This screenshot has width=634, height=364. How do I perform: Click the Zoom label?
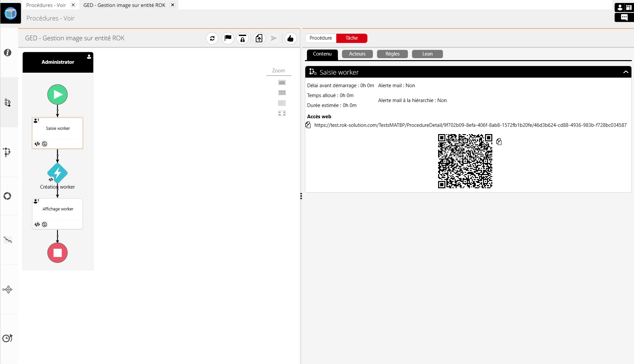pyautogui.click(x=278, y=70)
